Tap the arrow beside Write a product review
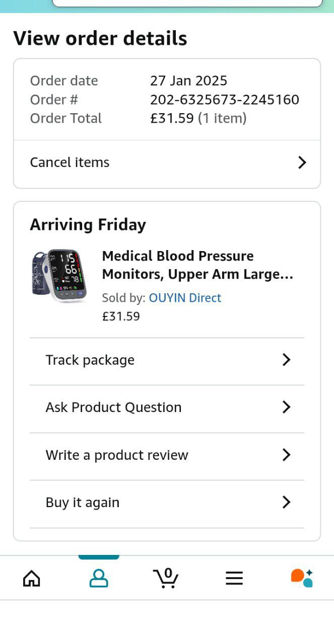The width and height of the screenshot is (334, 644). click(286, 455)
